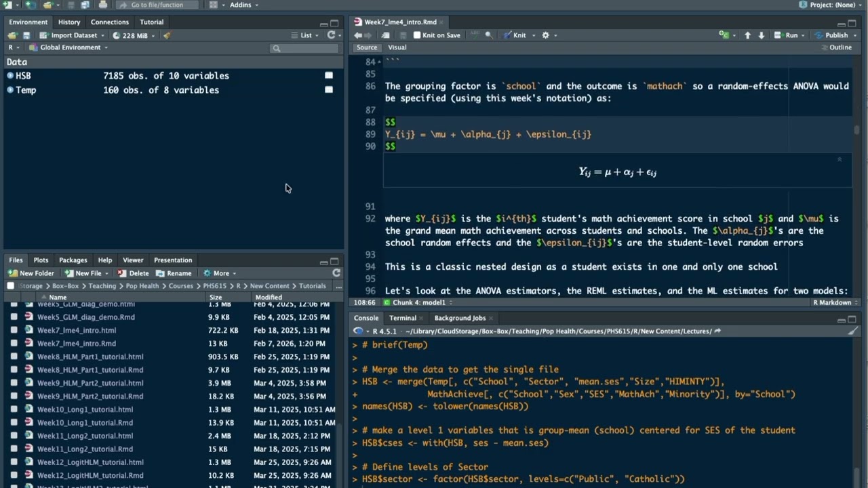Check box for Week7_lme4_intro.Rmd
868x488 pixels.
coord(14,344)
